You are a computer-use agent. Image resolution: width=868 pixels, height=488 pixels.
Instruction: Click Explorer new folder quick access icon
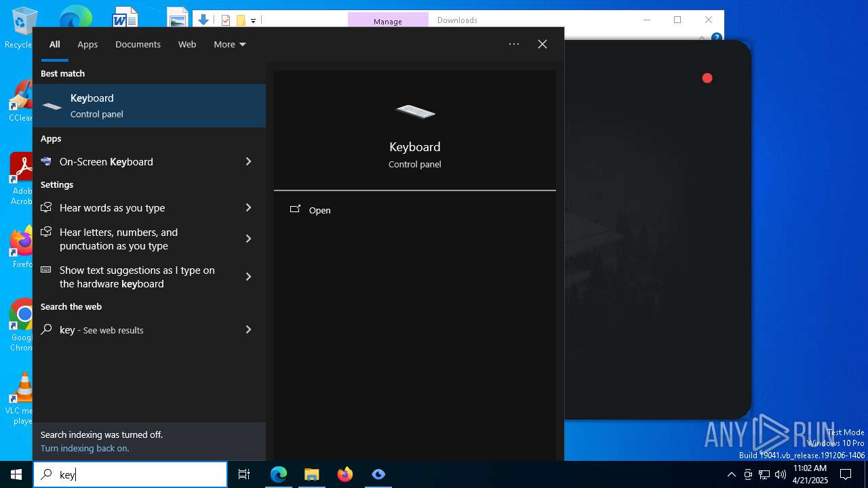(240, 20)
